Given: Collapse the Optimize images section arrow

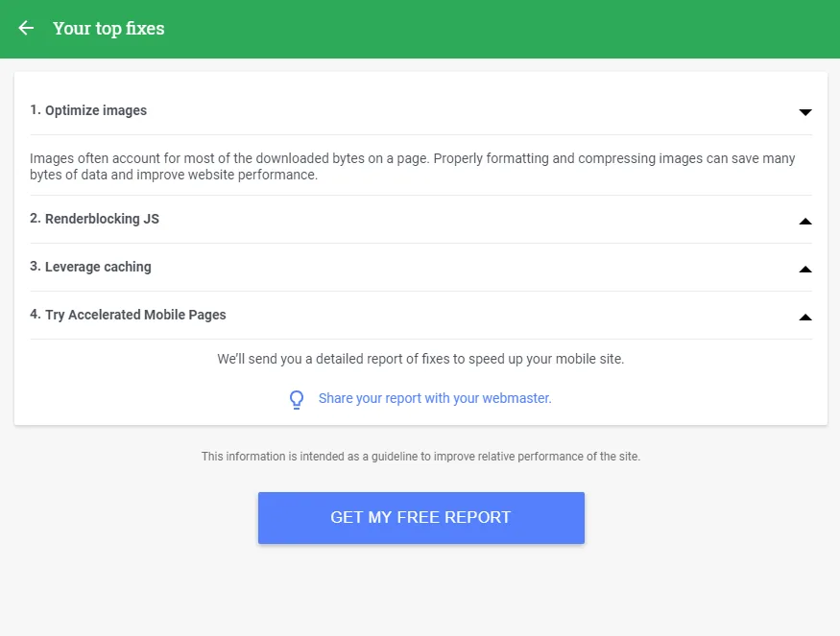Looking at the screenshot, I should click(804, 112).
